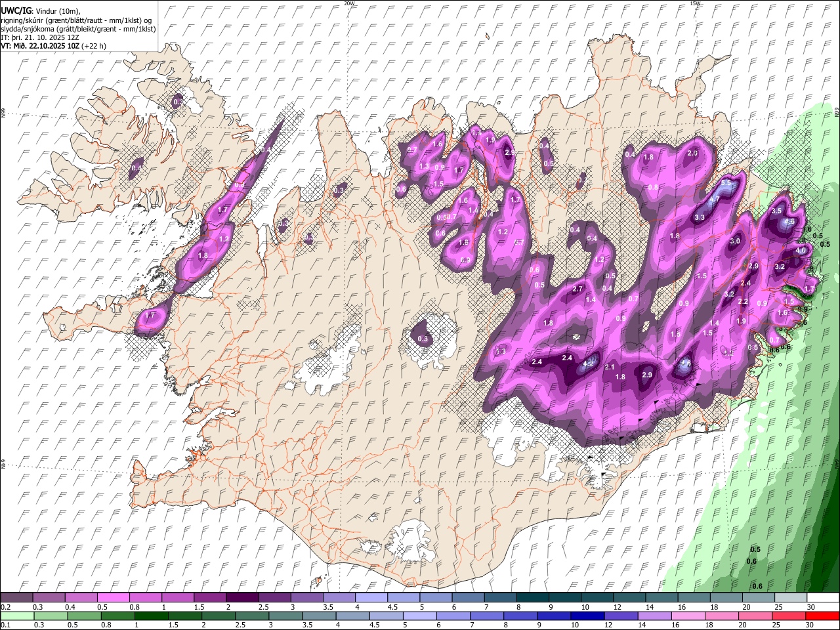Click the 2.2 snowfall value on the map
The width and height of the screenshot is (840, 630).
(743, 301)
